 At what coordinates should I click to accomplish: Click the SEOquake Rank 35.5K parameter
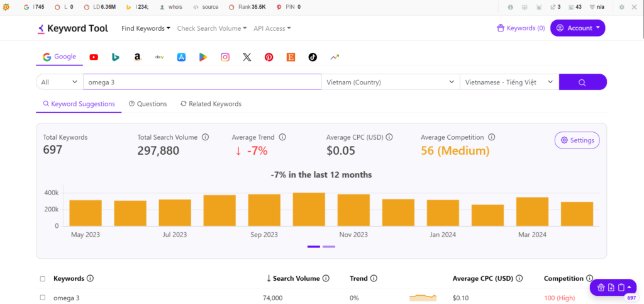click(x=247, y=7)
